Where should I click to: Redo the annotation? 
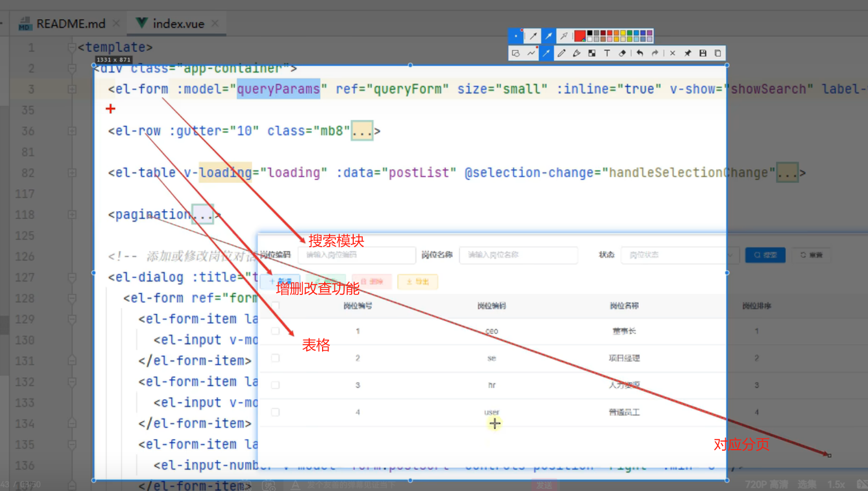[x=655, y=53]
